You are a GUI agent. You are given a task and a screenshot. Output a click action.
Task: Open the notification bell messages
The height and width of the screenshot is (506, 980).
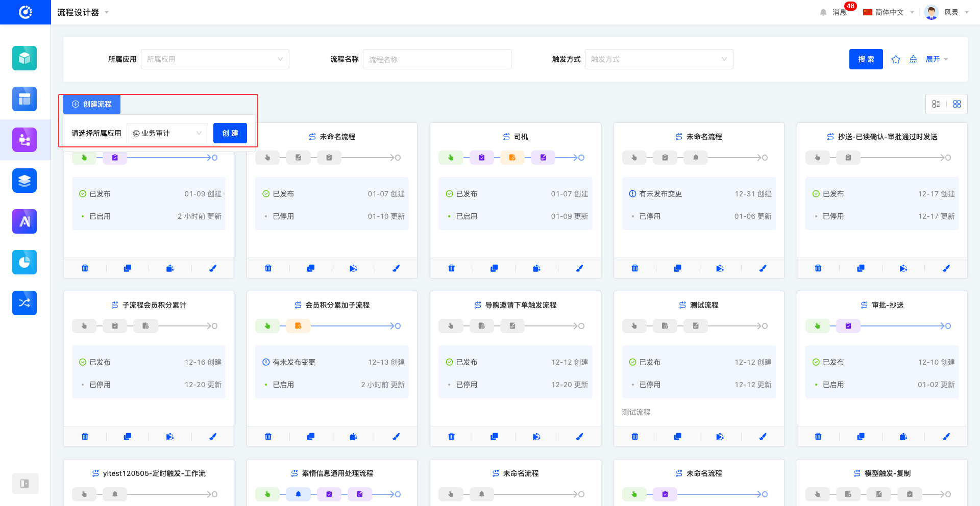pos(823,12)
